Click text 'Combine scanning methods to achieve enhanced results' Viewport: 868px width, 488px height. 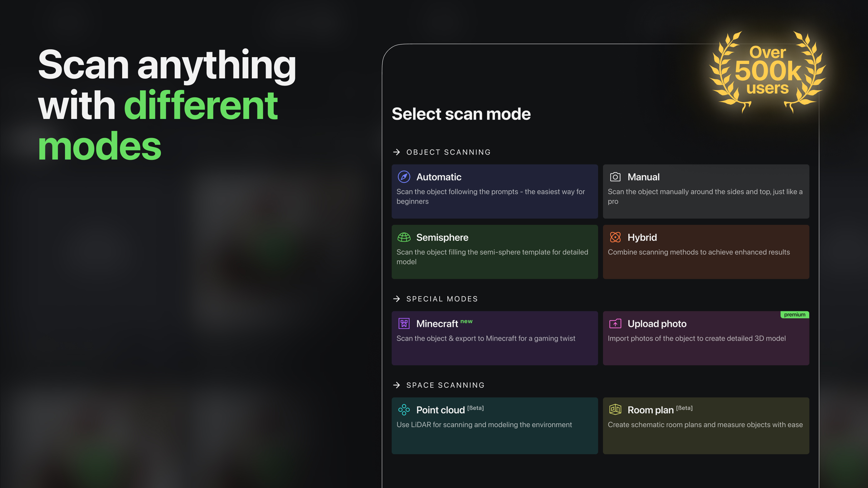[x=699, y=252]
